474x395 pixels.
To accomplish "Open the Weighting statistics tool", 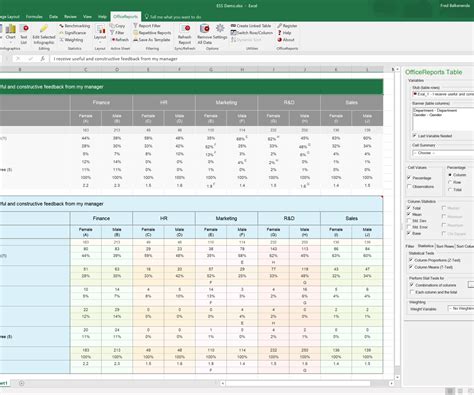I will 71,40.
